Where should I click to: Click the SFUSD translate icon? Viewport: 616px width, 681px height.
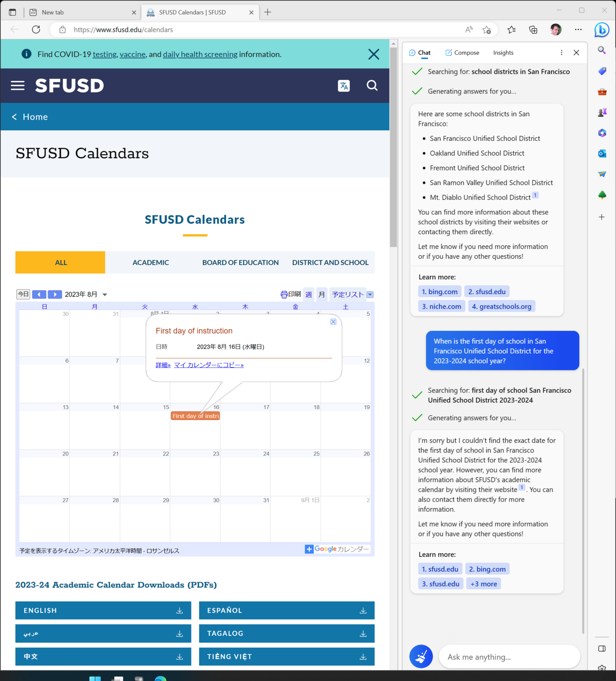[344, 85]
